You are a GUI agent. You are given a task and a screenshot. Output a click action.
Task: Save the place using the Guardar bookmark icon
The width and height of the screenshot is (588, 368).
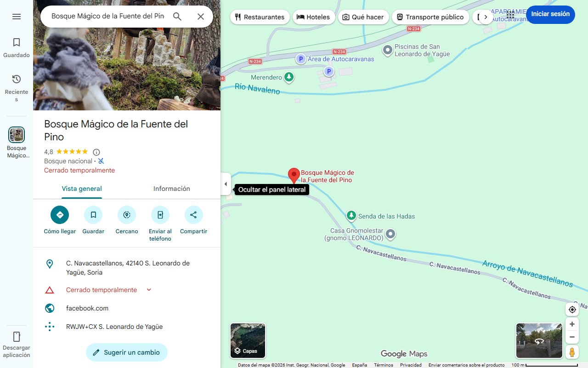coord(93,215)
